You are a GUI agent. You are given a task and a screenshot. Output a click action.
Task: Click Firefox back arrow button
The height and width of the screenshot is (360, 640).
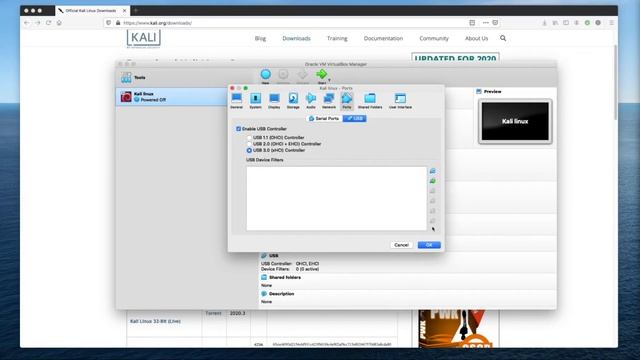click(x=27, y=23)
